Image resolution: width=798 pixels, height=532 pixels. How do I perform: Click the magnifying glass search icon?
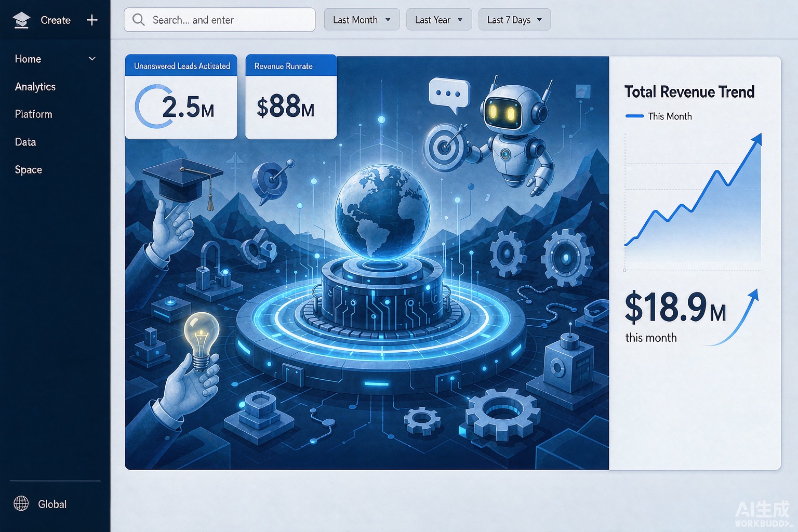[x=139, y=20]
